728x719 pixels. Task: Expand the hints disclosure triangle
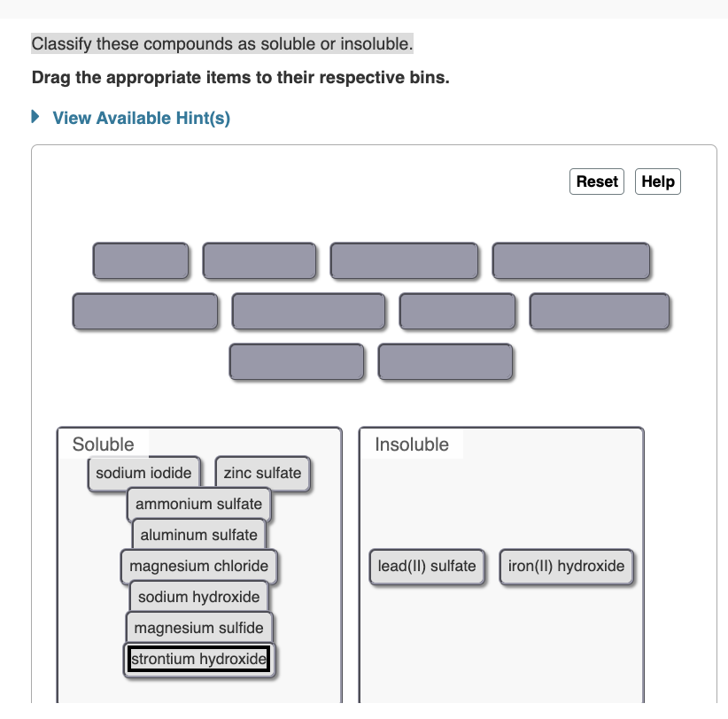35,117
